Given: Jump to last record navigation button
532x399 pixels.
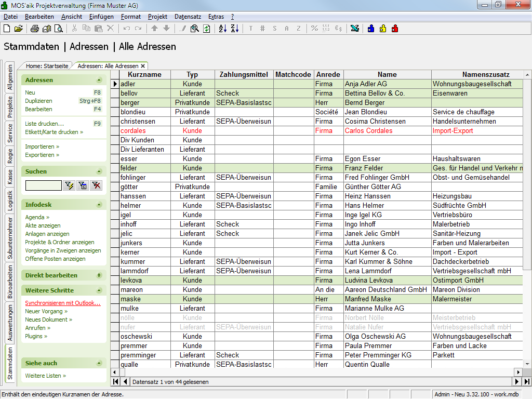Looking at the screenshot, I should pos(527,382).
